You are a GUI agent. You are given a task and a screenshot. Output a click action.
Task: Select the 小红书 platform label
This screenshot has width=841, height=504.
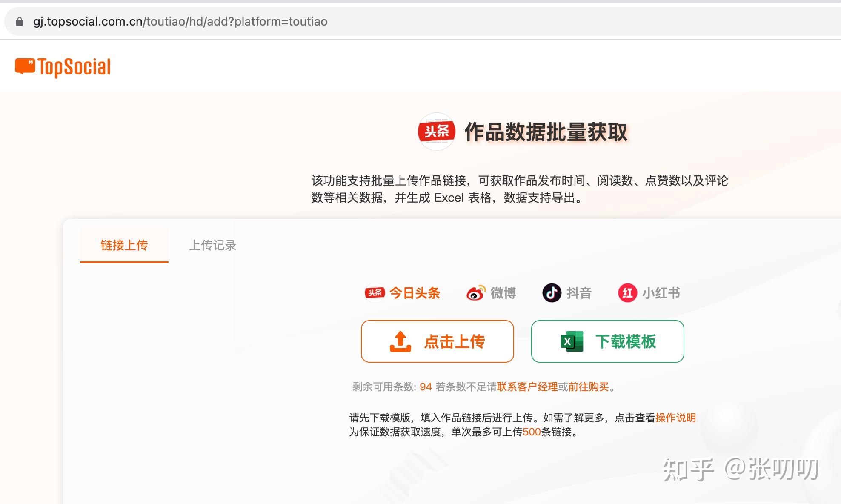(661, 293)
